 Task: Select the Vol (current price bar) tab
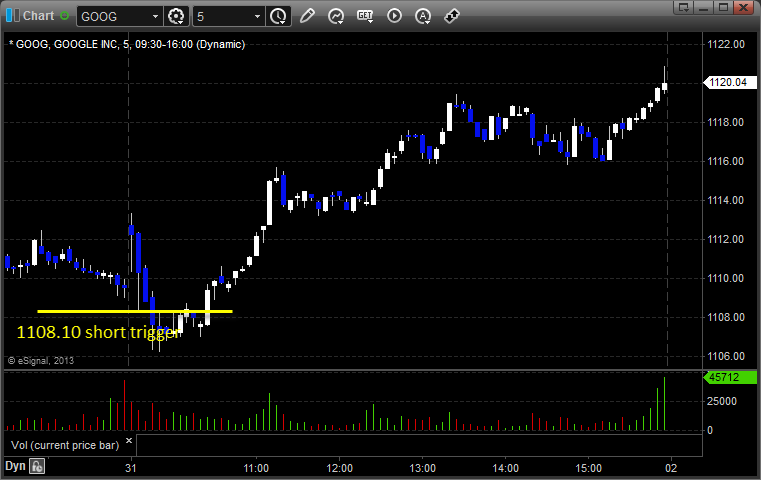[65, 445]
